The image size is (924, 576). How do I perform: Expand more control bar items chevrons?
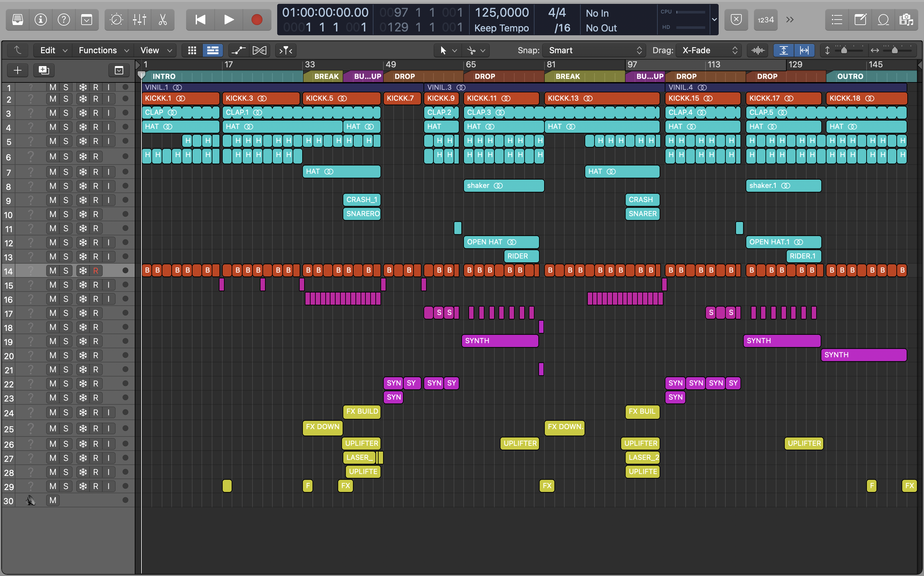pyautogui.click(x=790, y=20)
